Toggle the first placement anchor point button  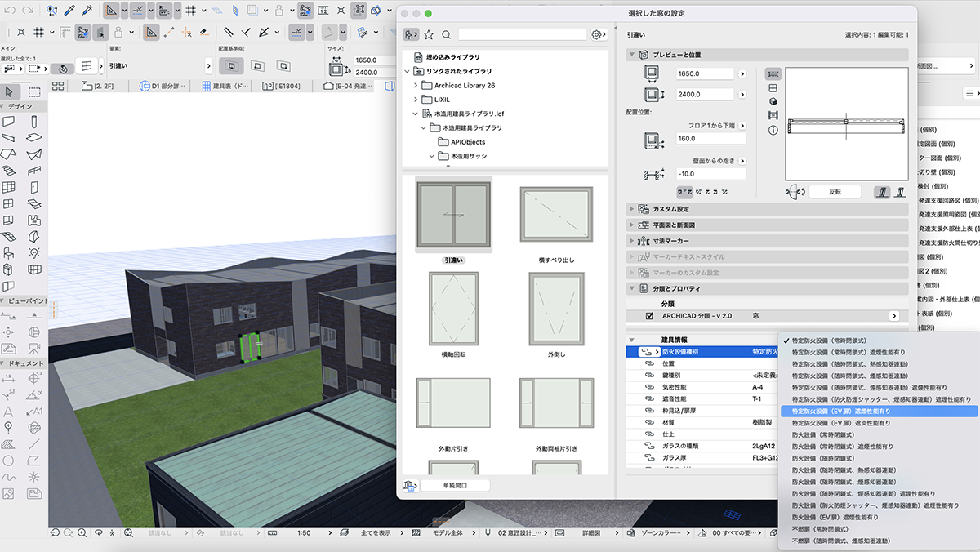[x=231, y=65]
